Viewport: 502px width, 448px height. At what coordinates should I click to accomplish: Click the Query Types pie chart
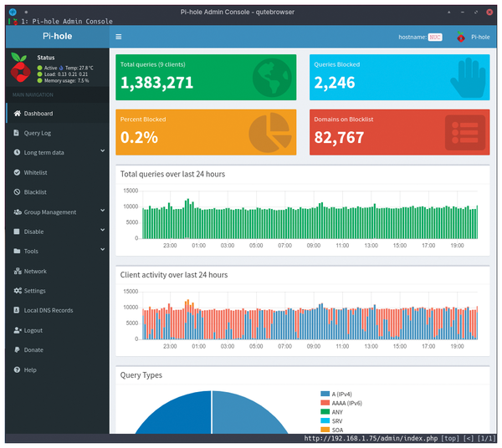(212, 412)
